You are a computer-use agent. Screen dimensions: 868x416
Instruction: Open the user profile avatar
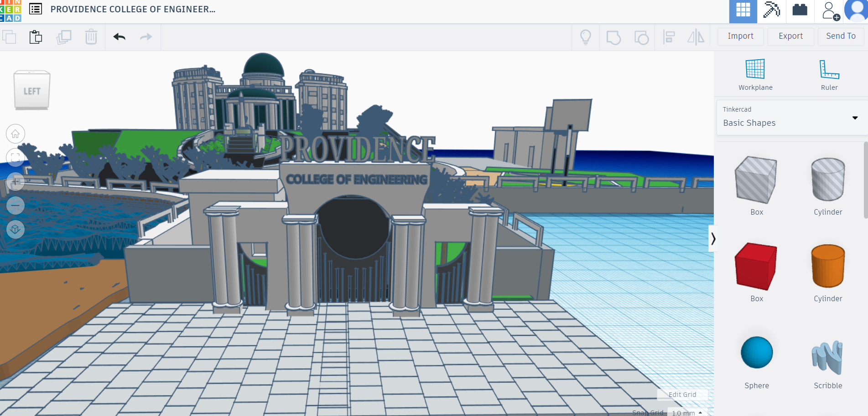(x=857, y=10)
